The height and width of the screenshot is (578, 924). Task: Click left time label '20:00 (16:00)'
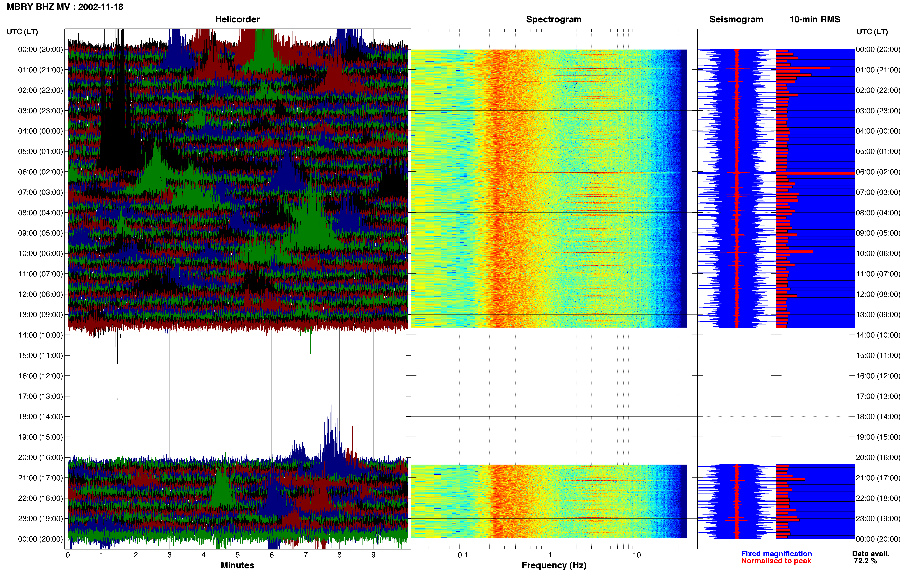click(41, 458)
